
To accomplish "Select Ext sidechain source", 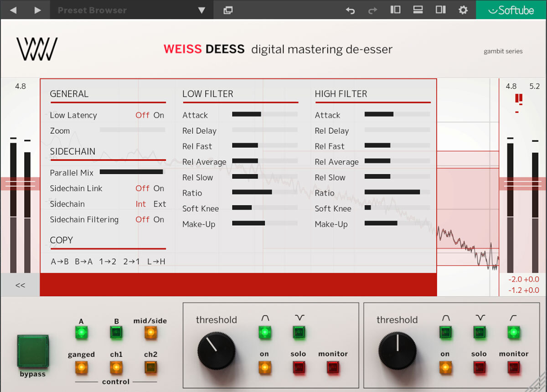I will click(x=160, y=204).
